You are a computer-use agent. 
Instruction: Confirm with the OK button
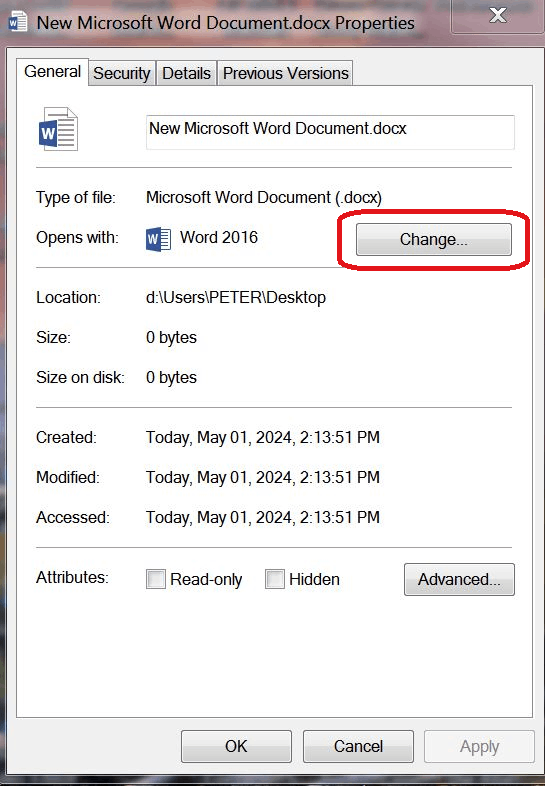pyautogui.click(x=236, y=746)
